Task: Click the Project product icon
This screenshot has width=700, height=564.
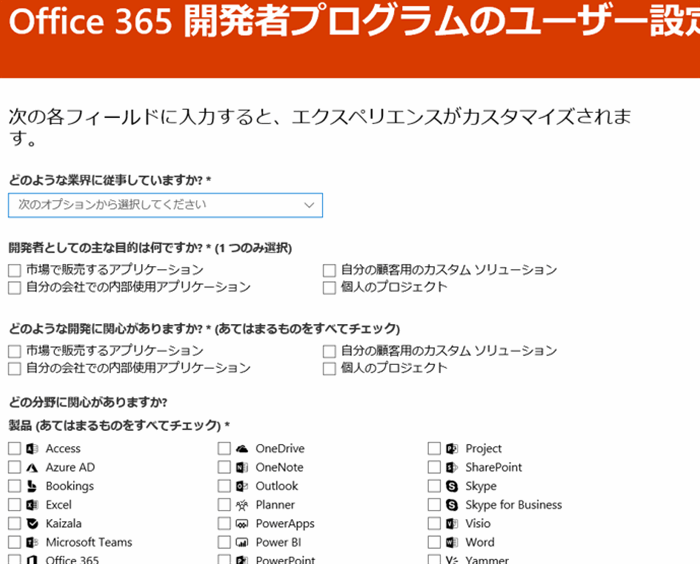Action: (x=452, y=448)
